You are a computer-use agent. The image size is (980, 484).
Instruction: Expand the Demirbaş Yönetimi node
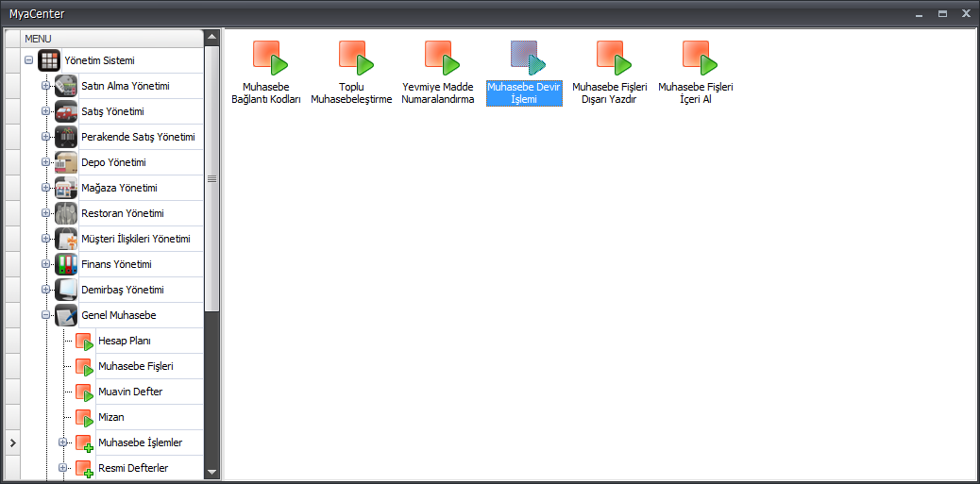(45, 290)
